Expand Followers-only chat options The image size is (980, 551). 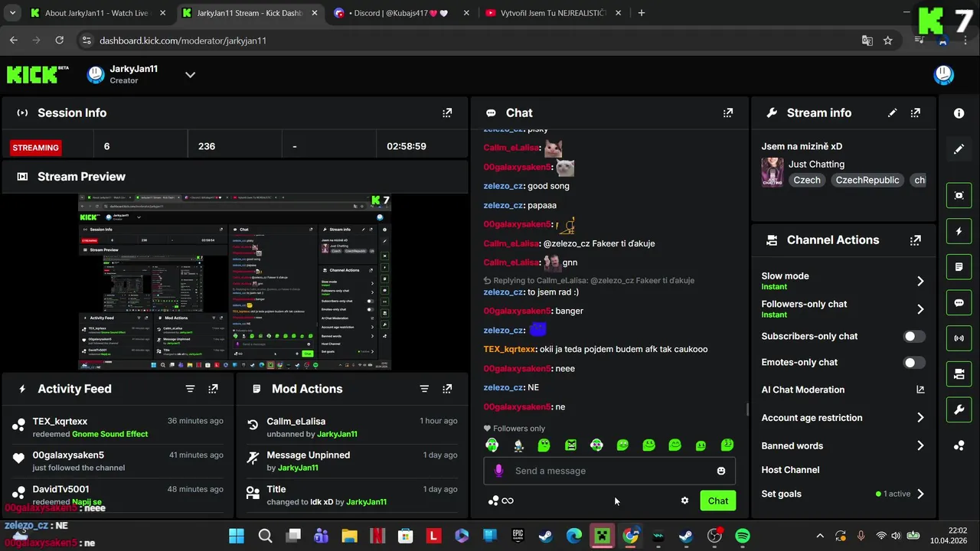click(x=920, y=309)
